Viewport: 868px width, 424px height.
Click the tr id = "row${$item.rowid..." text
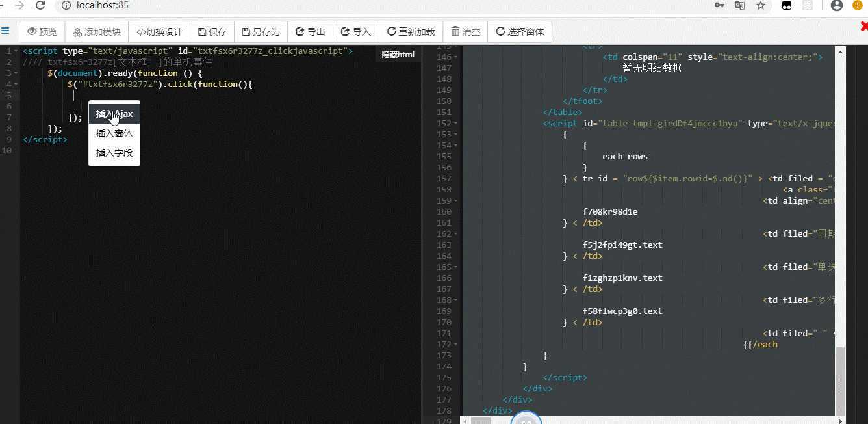[668, 179]
